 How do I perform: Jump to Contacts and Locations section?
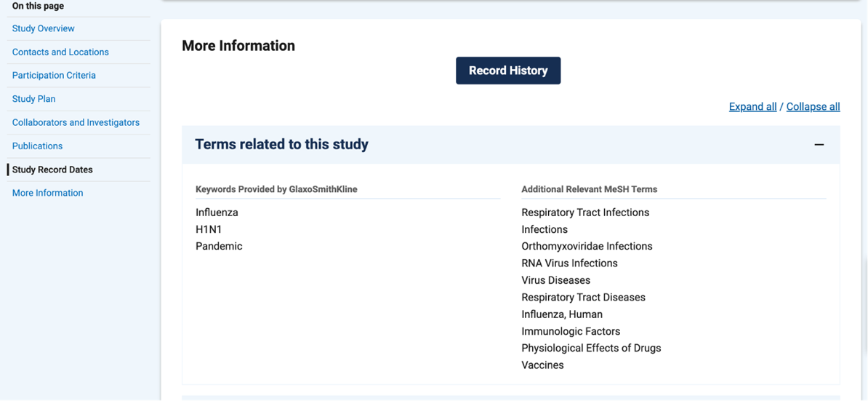(60, 52)
